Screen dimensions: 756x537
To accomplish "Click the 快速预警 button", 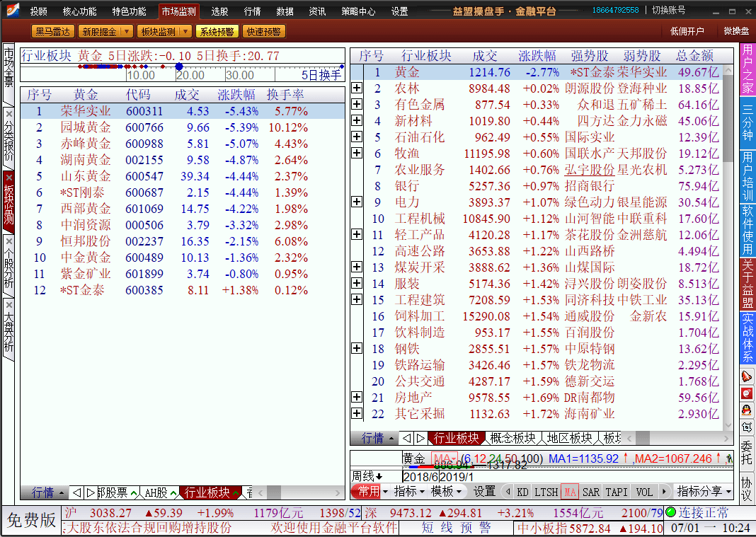I will [264, 32].
